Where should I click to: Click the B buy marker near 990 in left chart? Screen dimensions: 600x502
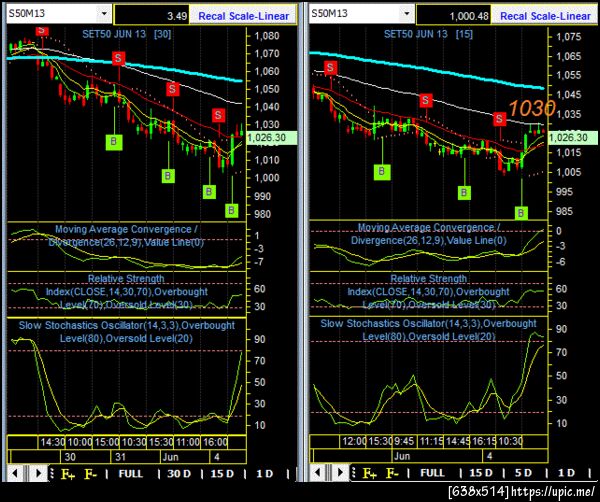coord(209,191)
